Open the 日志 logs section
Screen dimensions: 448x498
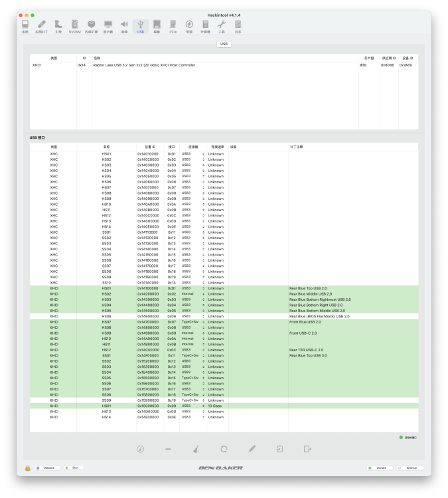(238, 27)
